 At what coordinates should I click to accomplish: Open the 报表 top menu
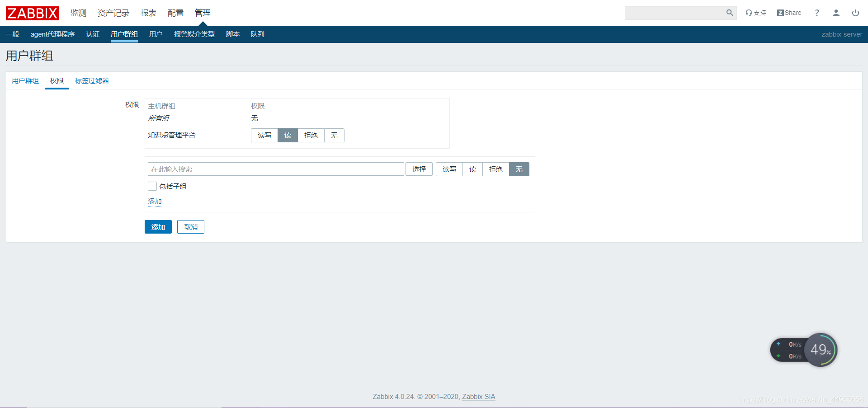148,13
